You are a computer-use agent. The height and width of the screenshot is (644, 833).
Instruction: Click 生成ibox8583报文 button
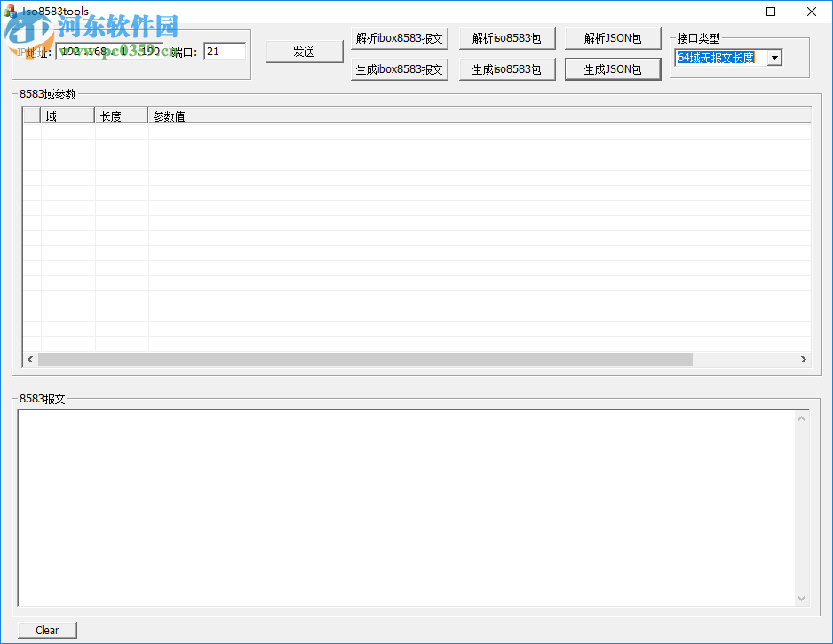[x=399, y=68]
